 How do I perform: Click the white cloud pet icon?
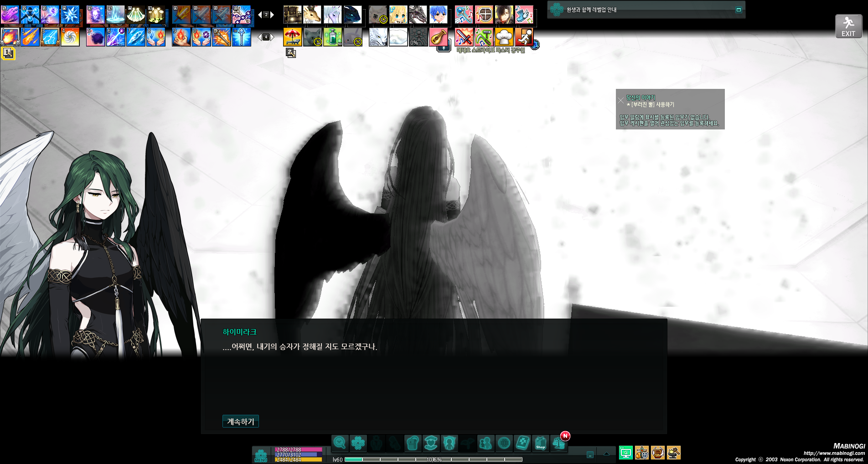tap(398, 37)
